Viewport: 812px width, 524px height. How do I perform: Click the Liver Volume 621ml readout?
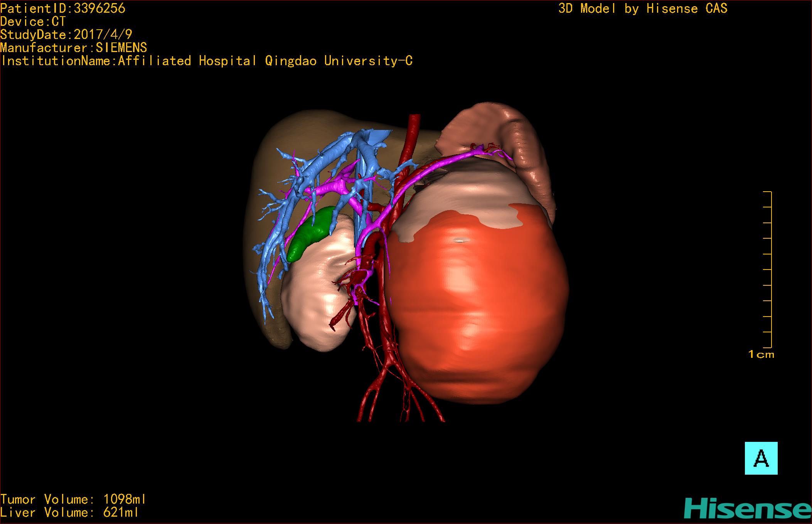[x=69, y=512]
